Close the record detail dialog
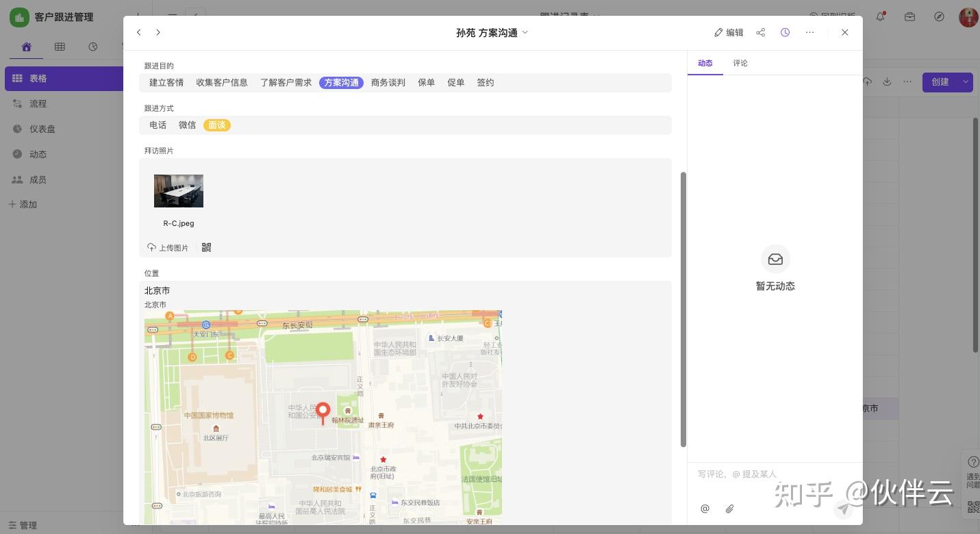This screenshot has width=980, height=534. pos(845,32)
